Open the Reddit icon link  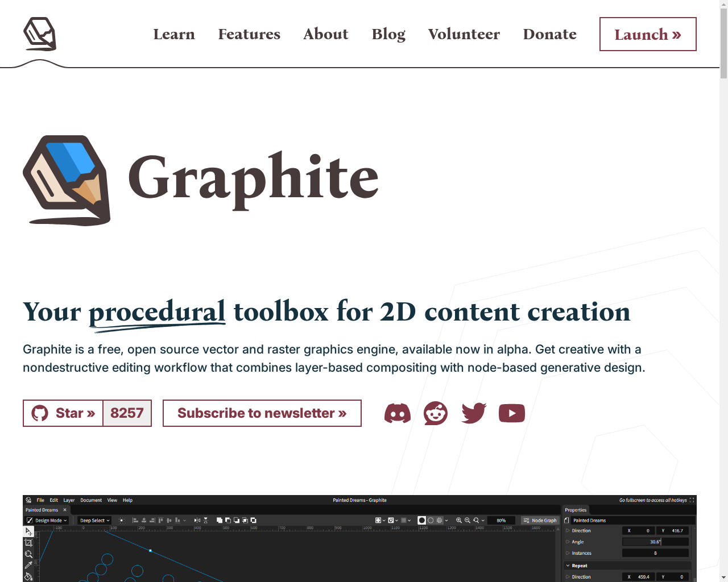436,413
